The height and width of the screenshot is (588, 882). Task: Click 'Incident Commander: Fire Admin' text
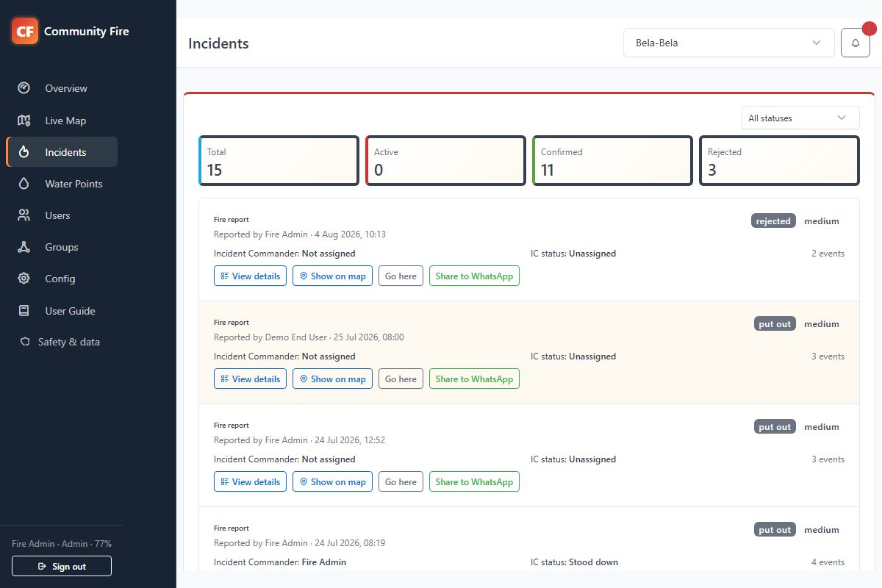(x=280, y=562)
